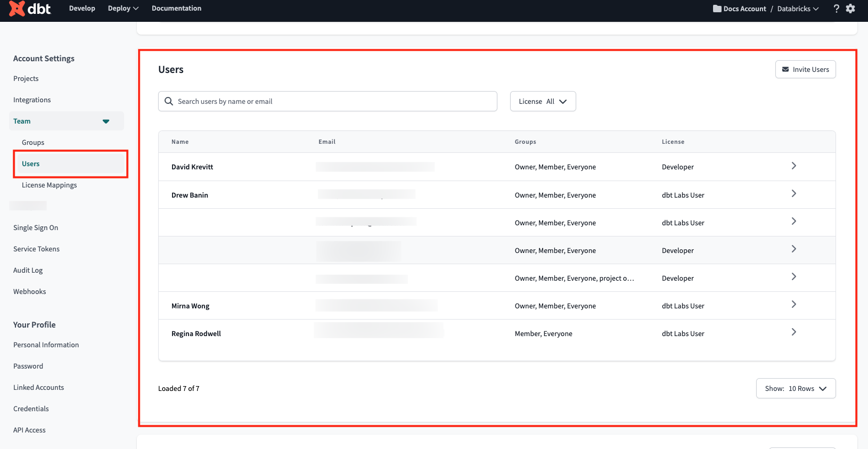Open Linked Accounts page
Screen dimensions: 868x449
tap(38, 387)
